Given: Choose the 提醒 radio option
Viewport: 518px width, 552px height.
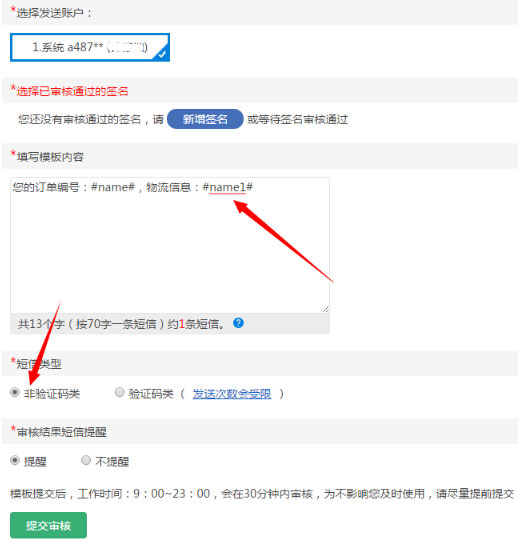Looking at the screenshot, I should (15, 460).
